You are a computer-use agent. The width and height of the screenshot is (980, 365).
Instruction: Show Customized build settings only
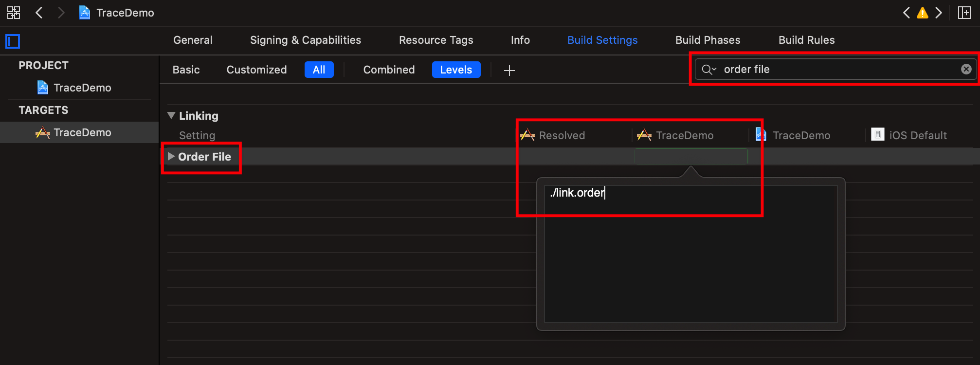[257, 70]
